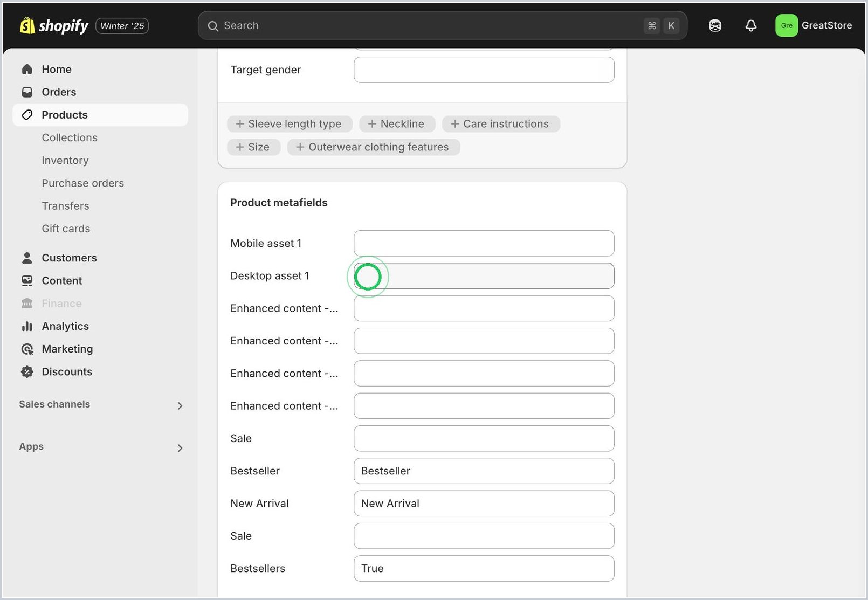Select Products in the sidebar
Viewport: 868px width, 600px height.
[100, 115]
